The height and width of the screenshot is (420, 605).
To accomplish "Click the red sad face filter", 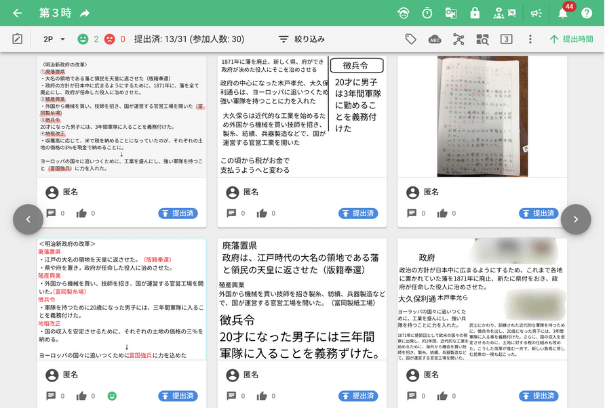I will click(110, 39).
